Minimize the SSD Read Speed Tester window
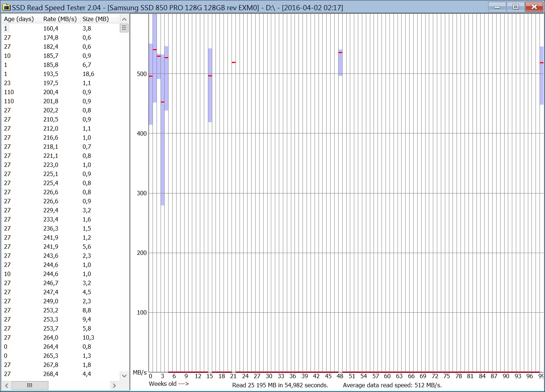545x392 pixels. (x=497, y=7)
